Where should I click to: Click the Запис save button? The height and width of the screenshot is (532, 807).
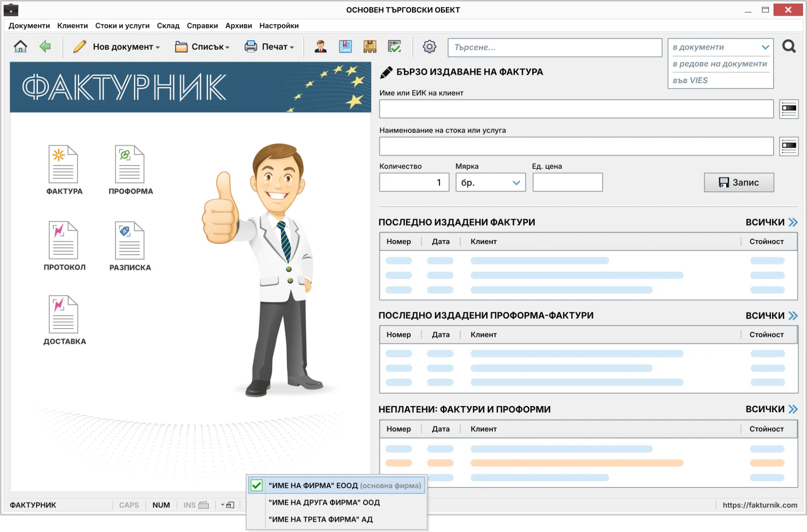[739, 182]
